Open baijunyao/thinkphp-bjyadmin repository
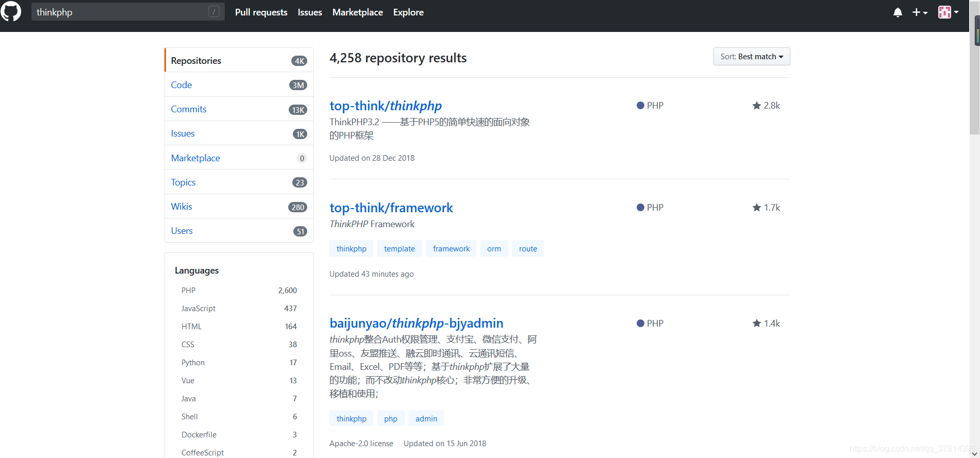980x458 pixels. click(x=417, y=323)
